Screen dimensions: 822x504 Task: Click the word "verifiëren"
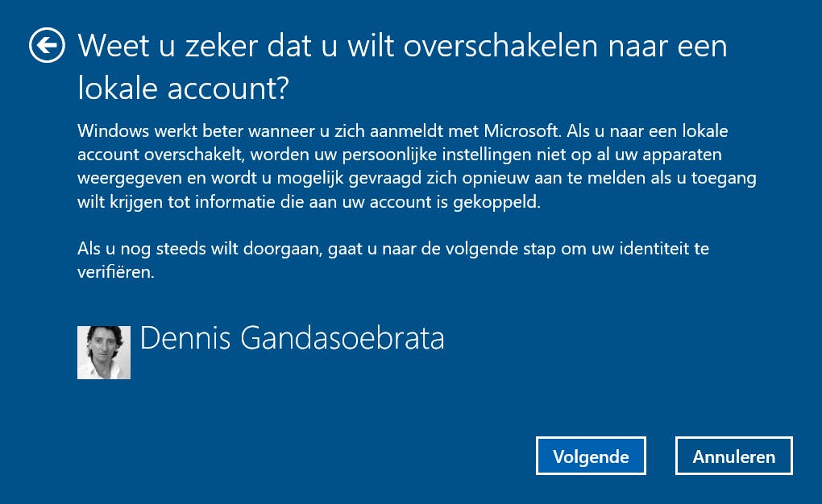115,271
